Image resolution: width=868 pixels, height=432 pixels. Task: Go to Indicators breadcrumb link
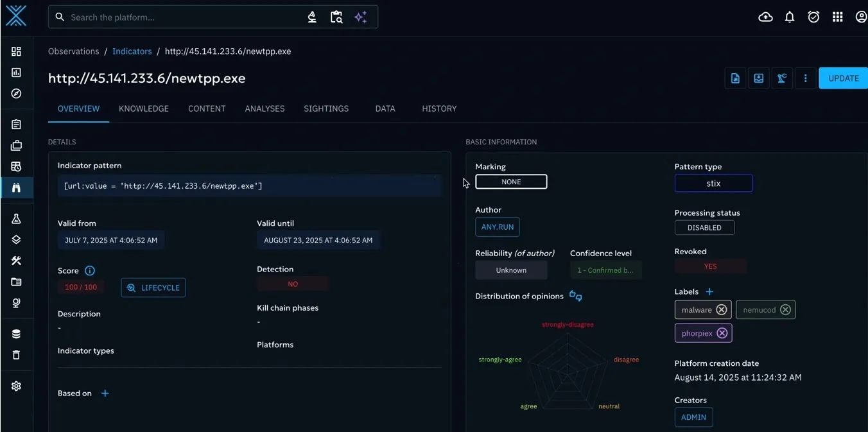coord(132,51)
